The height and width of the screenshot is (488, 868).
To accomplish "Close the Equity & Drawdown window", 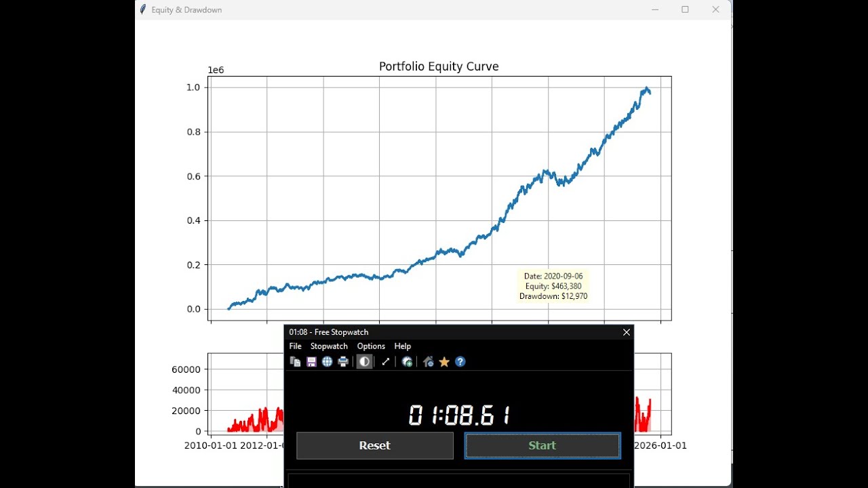I will pyautogui.click(x=715, y=9).
